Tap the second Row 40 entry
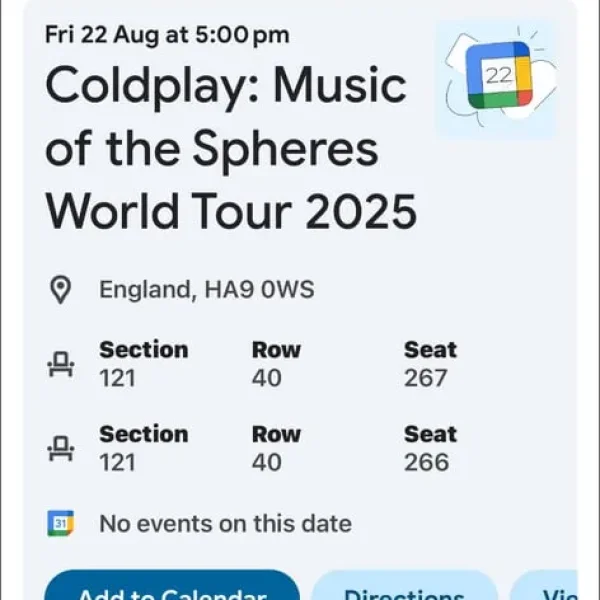 point(276,448)
